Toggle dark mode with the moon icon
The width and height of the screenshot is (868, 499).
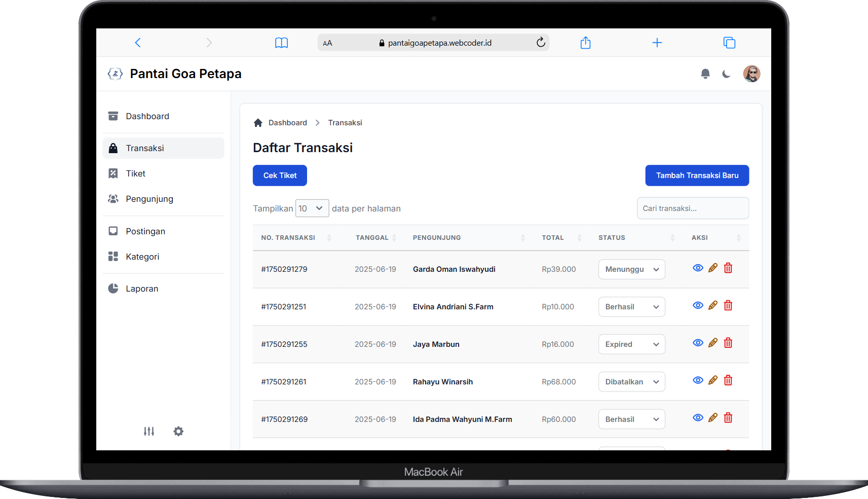tap(726, 74)
